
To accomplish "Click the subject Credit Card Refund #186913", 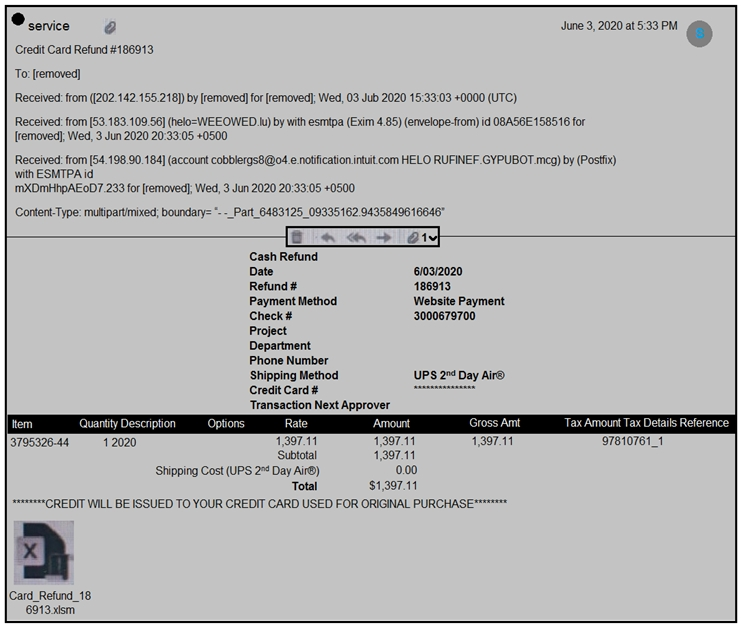I will [x=84, y=50].
